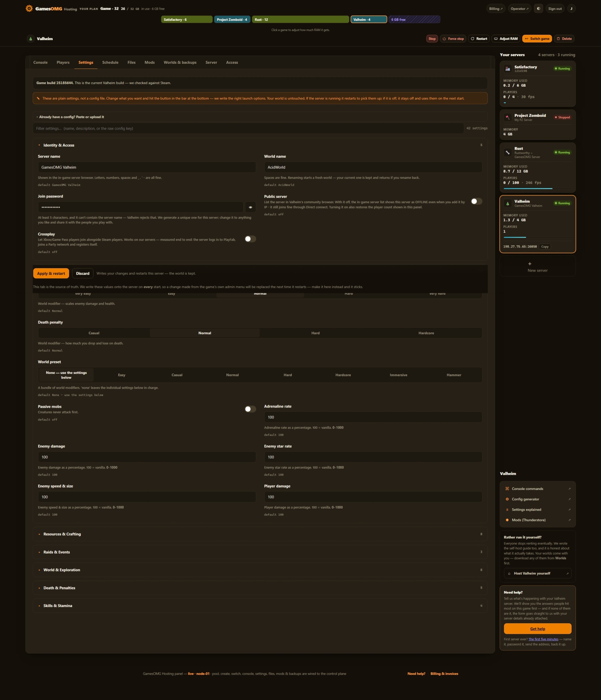Click the Project Zomboid server card icon
601x700 pixels.
pyautogui.click(x=507, y=117)
